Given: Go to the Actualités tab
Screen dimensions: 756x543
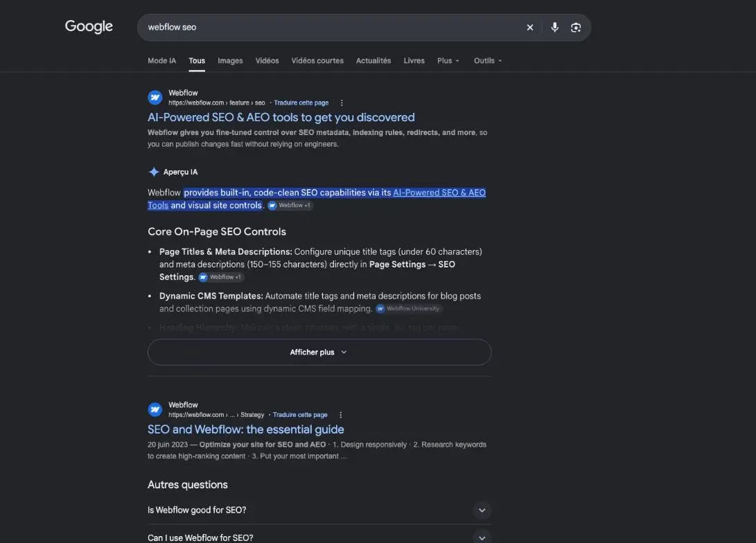Looking at the screenshot, I should [373, 61].
